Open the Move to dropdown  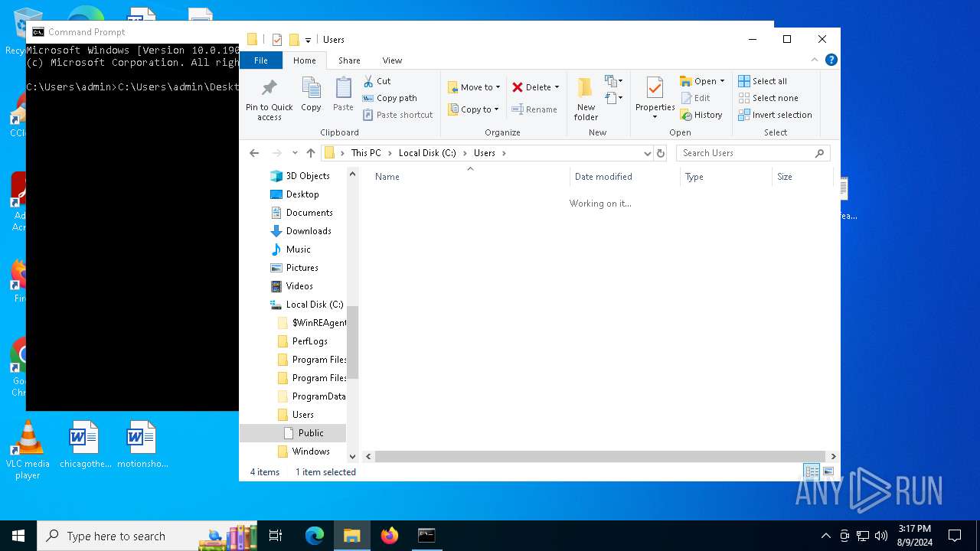[x=474, y=87]
